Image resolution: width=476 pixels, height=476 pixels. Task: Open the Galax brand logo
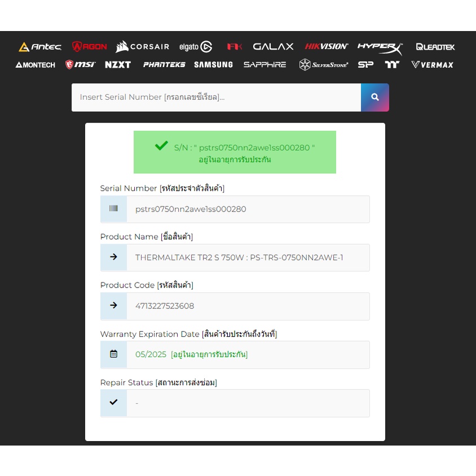tap(273, 47)
